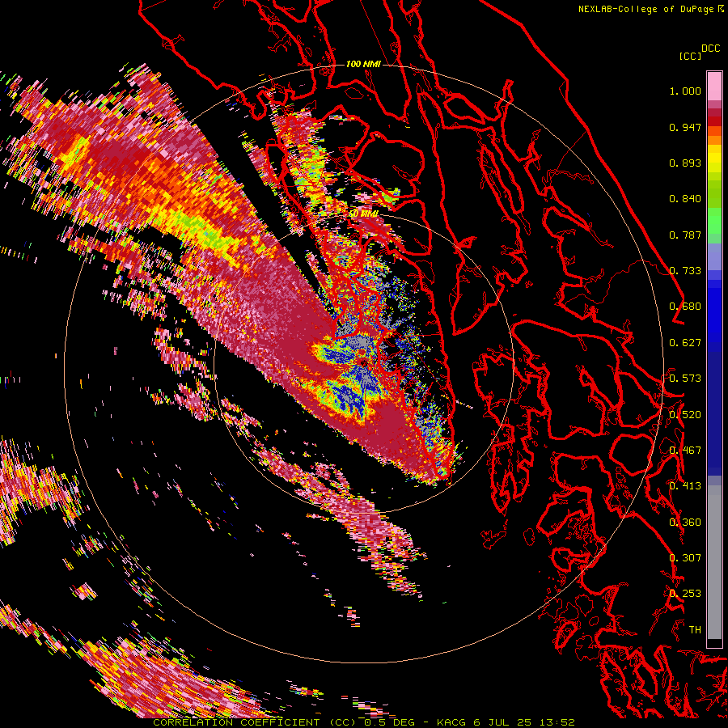Click the pink top segment of color bar
Screen dimensions: 728x728
click(714, 87)
